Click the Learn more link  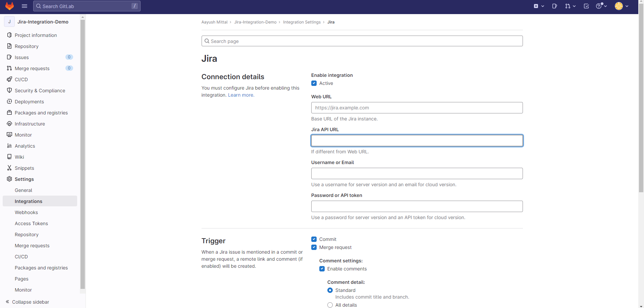click(x=240, y=95)
